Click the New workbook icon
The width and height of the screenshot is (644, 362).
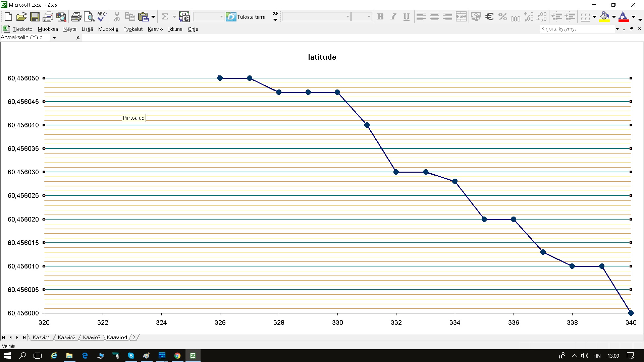(8, 16)
